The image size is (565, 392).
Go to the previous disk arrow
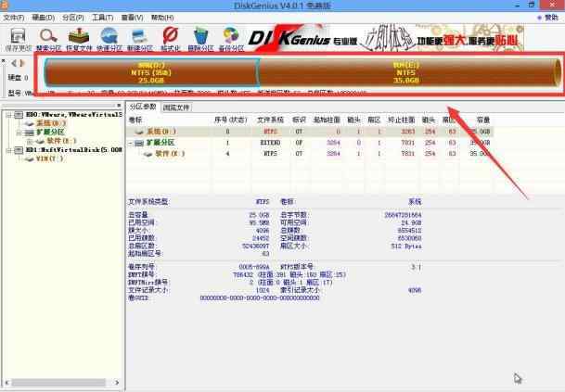click(x=14, y=63)
